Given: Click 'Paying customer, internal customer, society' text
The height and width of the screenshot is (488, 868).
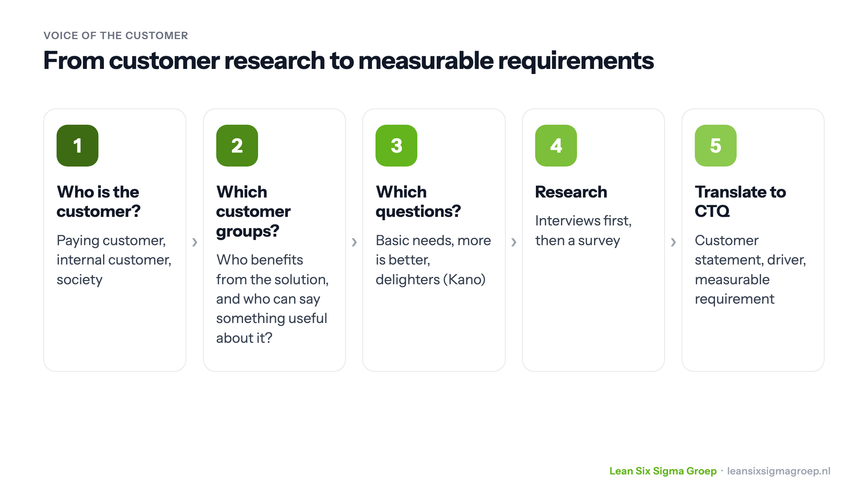Looking at the screenshot, I should (114, 260).
